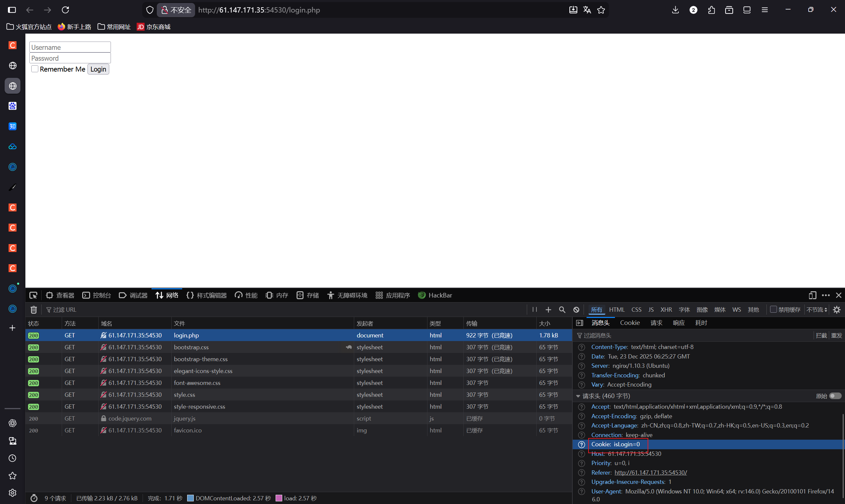Pause network recording

click(534, 309)
